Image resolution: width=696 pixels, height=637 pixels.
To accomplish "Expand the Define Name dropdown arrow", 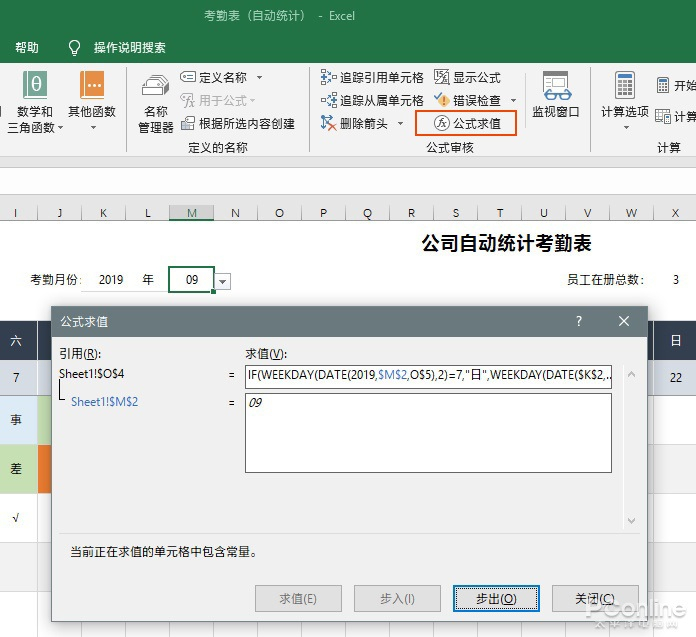I will [x=259, y=77].
